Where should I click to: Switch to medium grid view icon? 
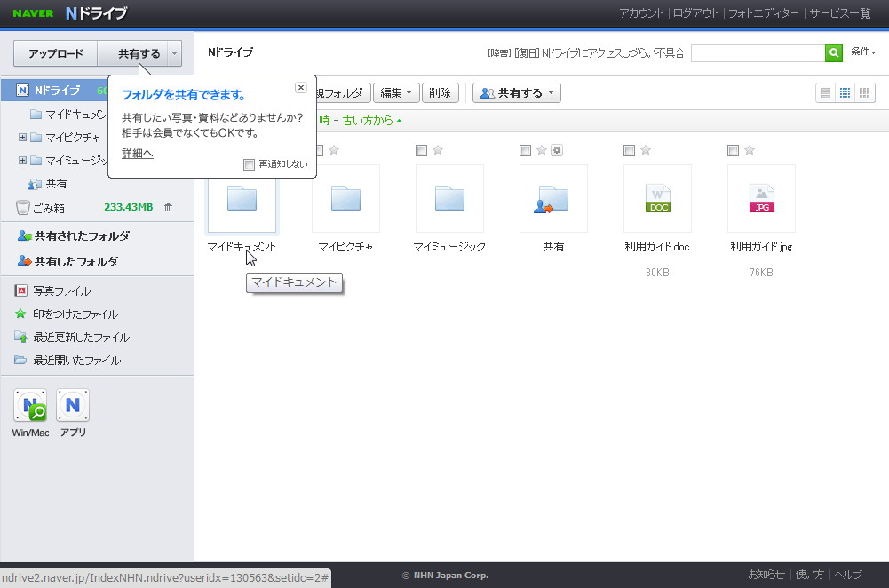coord(845,93)
